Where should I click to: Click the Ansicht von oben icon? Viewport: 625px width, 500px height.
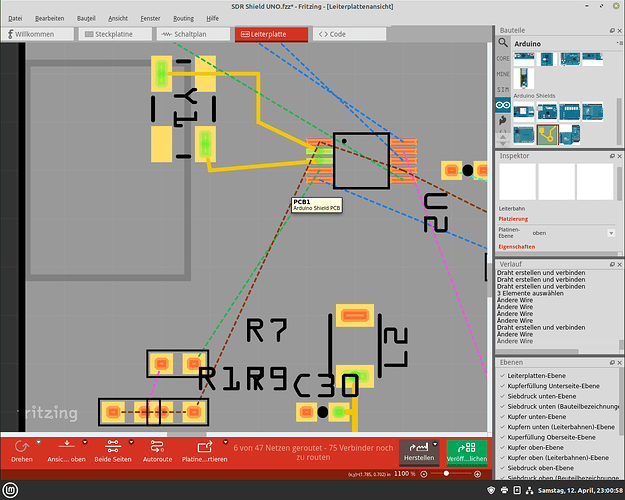[67, 446]
